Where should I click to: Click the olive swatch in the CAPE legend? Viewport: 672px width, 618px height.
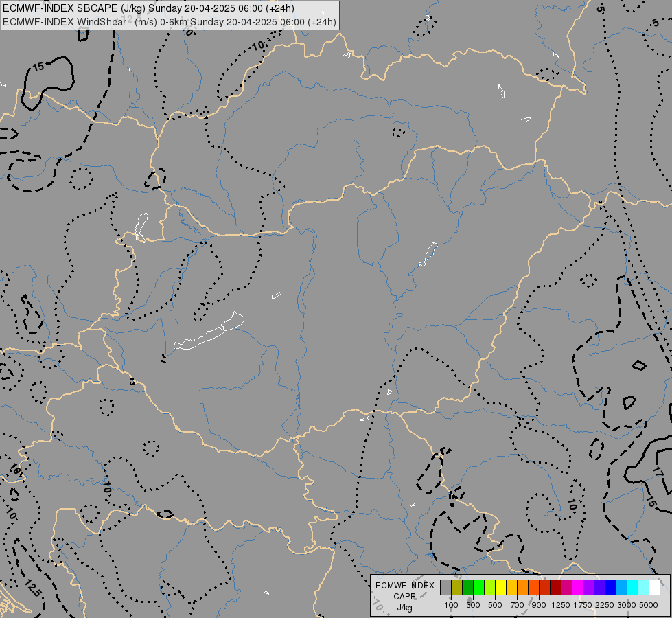click(457, 587)
